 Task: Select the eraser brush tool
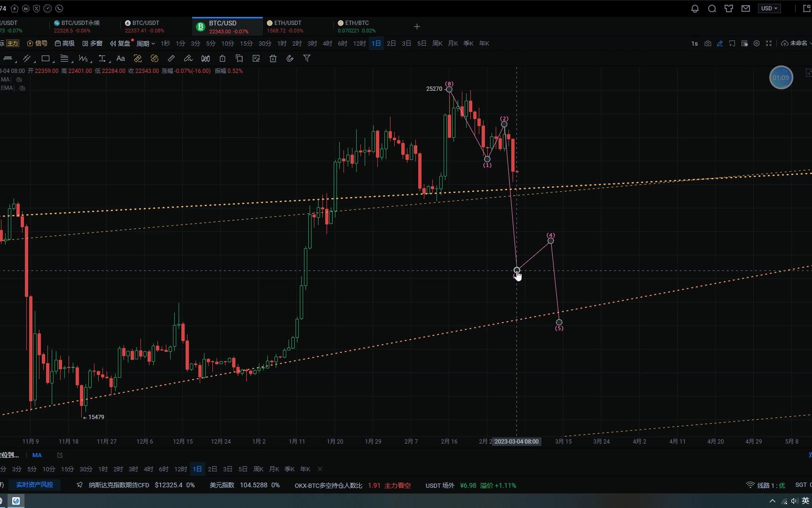[188, 58]
